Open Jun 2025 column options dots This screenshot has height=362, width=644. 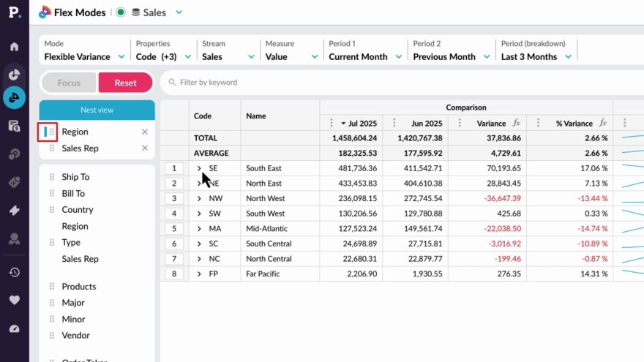click(x=394, y=123)
